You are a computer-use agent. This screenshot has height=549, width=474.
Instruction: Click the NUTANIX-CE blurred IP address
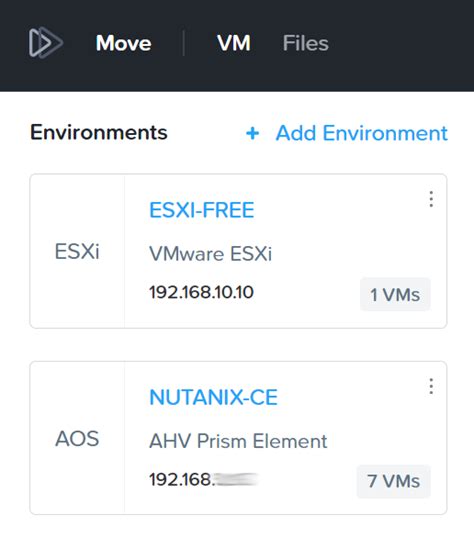(x=203, y=479)
